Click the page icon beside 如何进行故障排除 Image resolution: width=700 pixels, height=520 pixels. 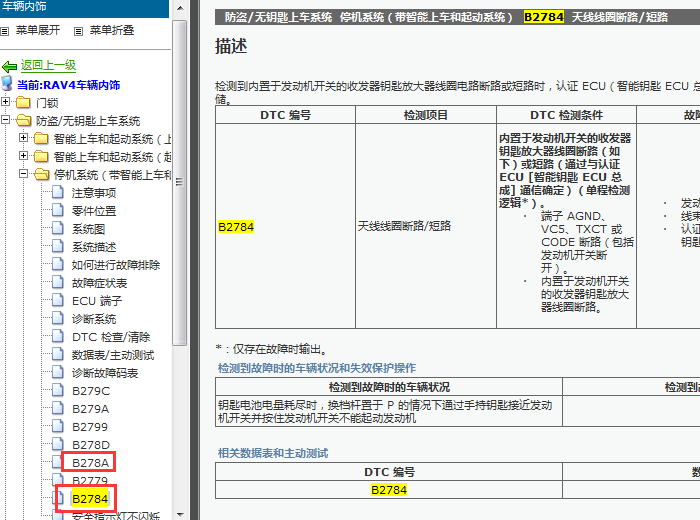pos(58,264)
